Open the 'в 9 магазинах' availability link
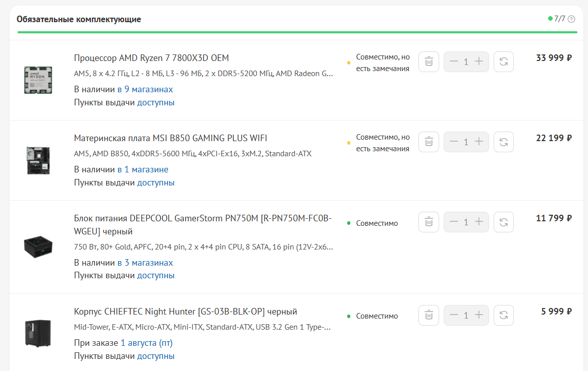 [x=145, y=90]
